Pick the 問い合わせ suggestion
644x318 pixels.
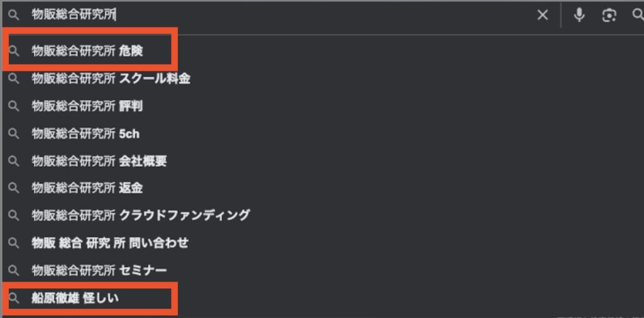pyautogui.click(x=110, y=242)
